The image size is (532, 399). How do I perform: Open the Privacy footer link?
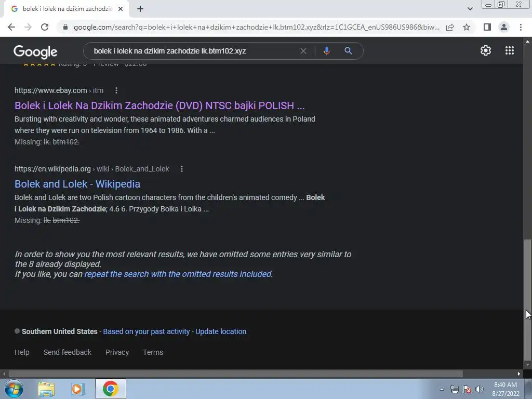point(117,352)
